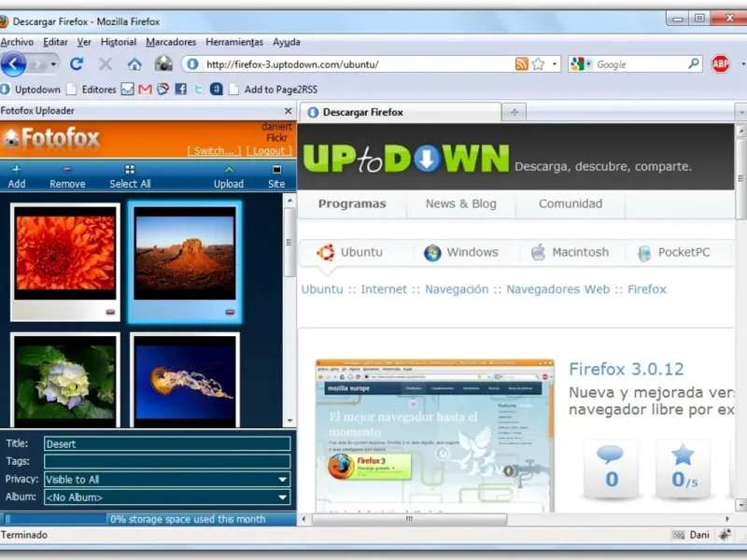Remove the desert photo with its minus icon
The width and height of the screenshot is (747, 560).
click(230, 312)
